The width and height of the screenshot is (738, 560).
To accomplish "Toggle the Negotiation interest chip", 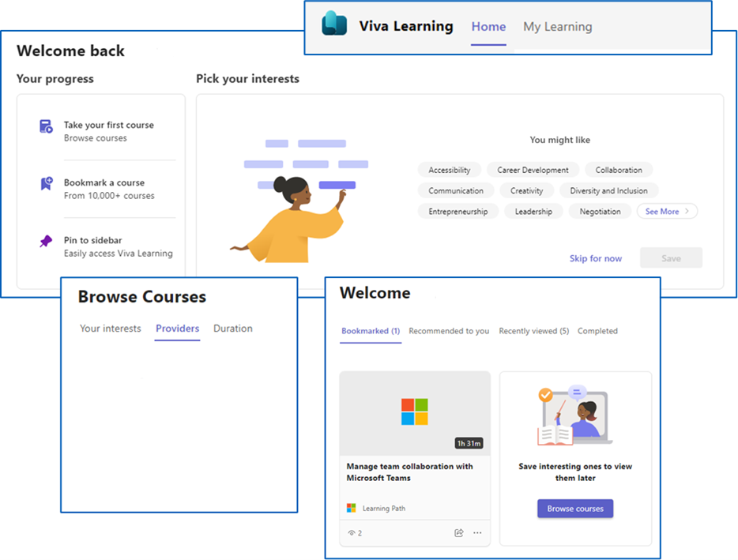I will (600, 212).
